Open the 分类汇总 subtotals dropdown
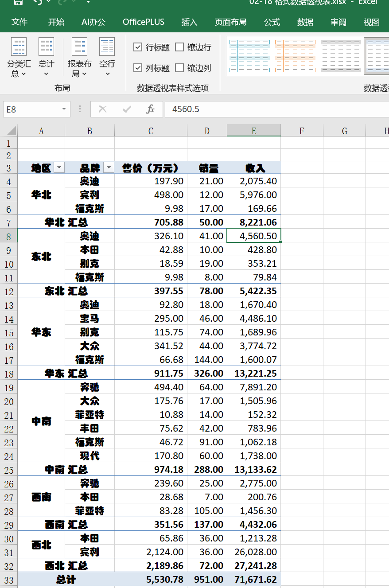This screenshot has width=389, height=588. click(x=19, y=58)
